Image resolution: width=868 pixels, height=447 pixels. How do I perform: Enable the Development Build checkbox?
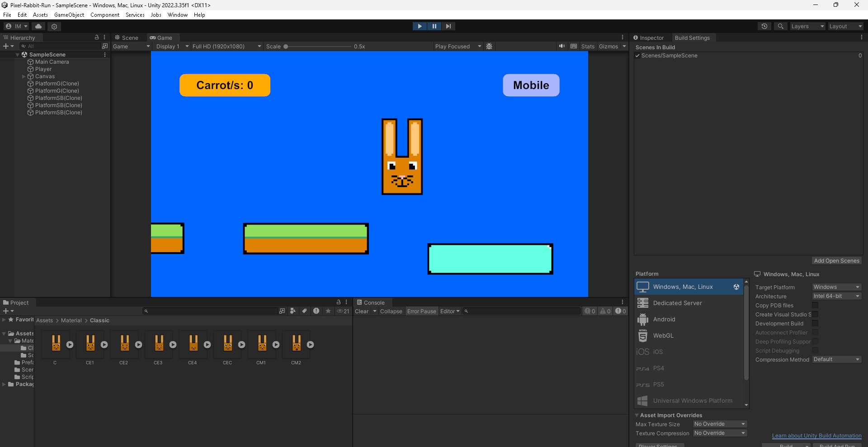click(815, 323)
